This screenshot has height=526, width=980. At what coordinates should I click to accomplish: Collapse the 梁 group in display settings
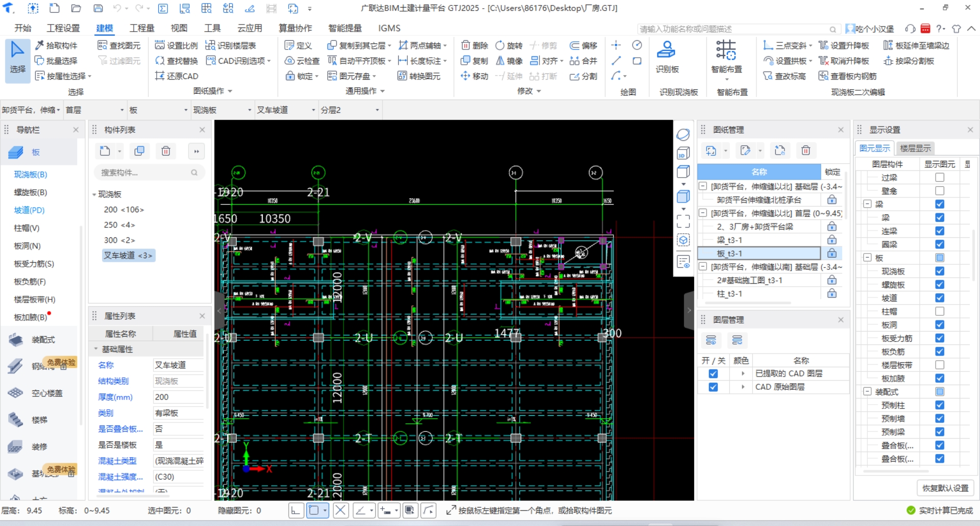pyautogui.click(x=867, y=204)
